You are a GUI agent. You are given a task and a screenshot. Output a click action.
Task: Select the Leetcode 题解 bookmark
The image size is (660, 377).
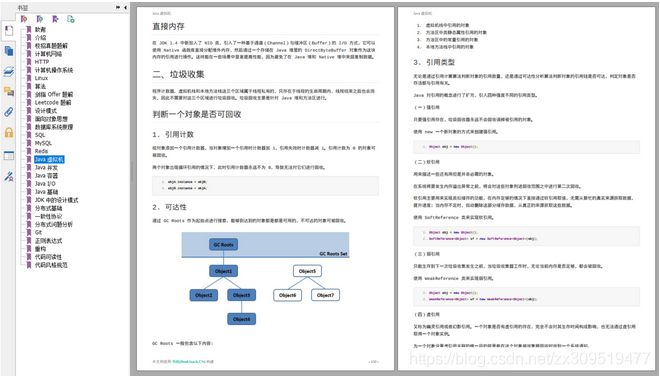tap(53, 102)
